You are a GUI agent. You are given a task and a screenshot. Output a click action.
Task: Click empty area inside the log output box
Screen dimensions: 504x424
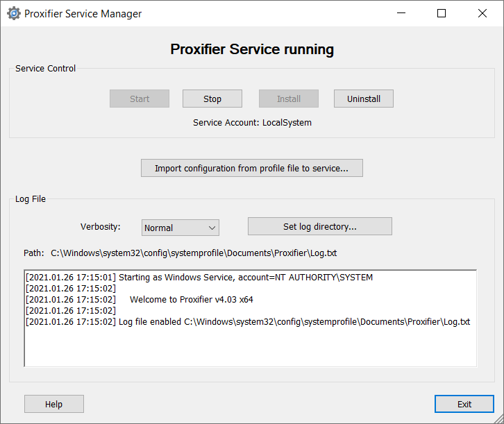[250, 347]
